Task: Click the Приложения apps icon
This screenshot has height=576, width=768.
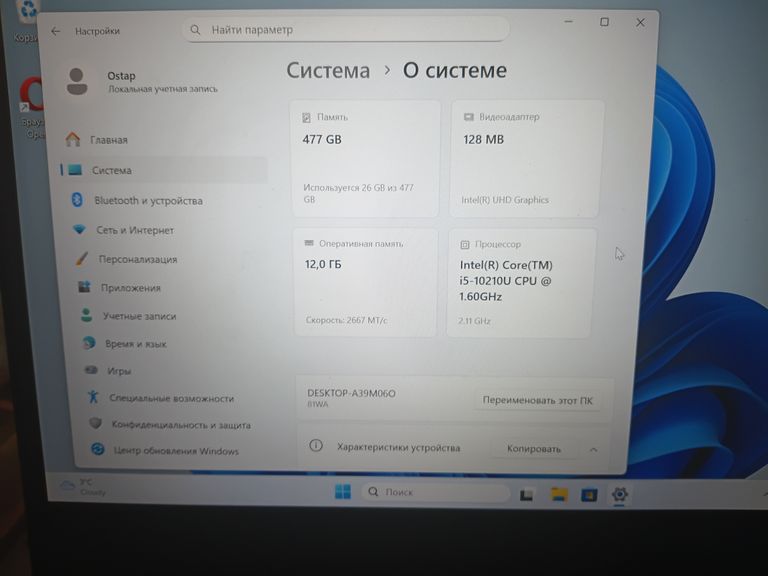Action: click(84, 287)
